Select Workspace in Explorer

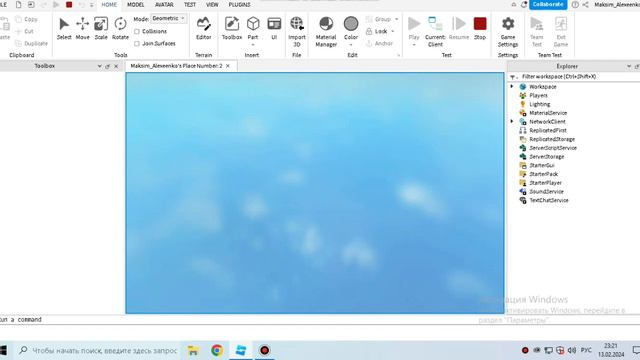tap(542, 87)
